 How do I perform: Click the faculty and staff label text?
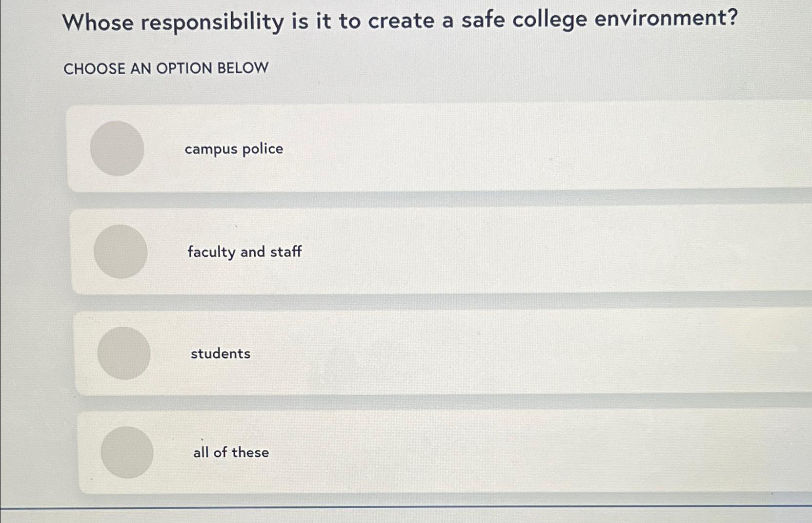pyautogui.click(x=245, y=252)
